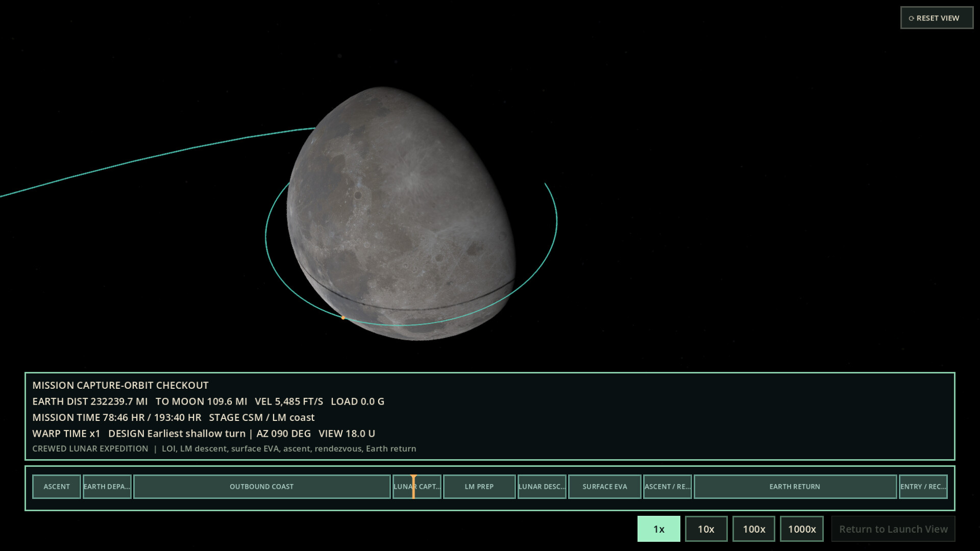
Task: Click Return to Launch View button
Action: click(x=893, y=529)
